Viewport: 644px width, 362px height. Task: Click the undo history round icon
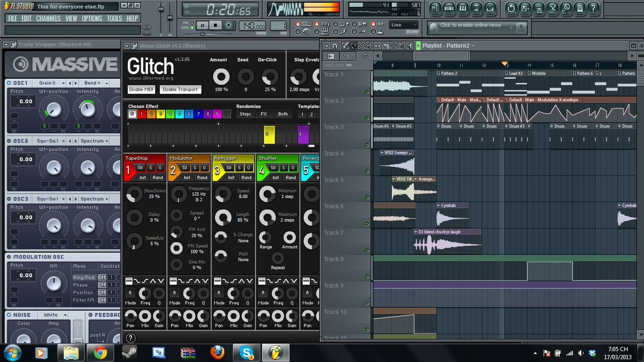pyautogui.click(x=511, y=8)
